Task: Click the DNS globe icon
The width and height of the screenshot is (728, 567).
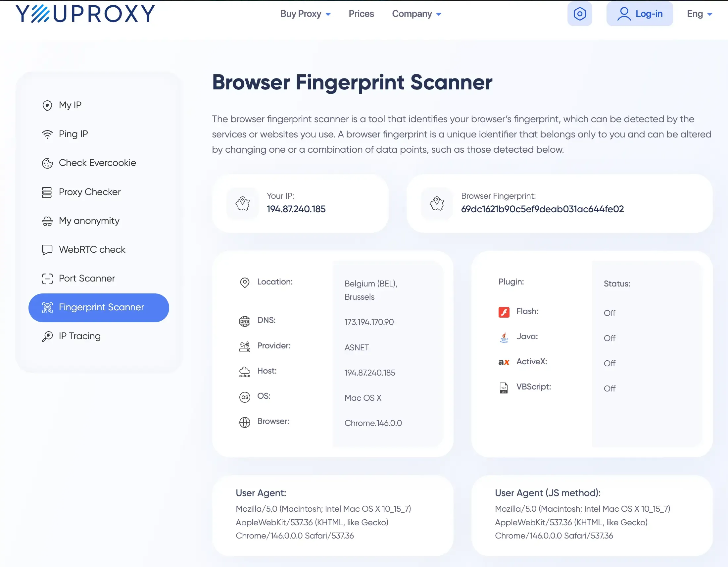Action: coord(244,321)
